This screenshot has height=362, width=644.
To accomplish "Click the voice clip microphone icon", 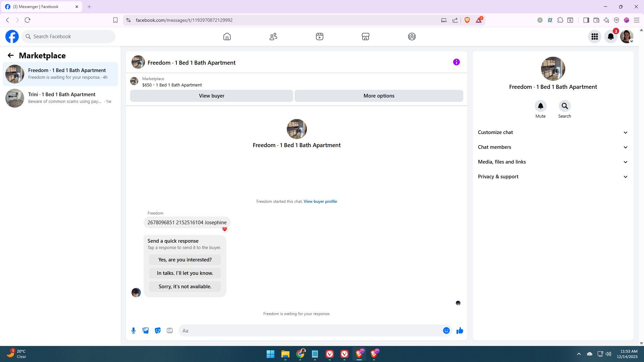I will point(133,330).
